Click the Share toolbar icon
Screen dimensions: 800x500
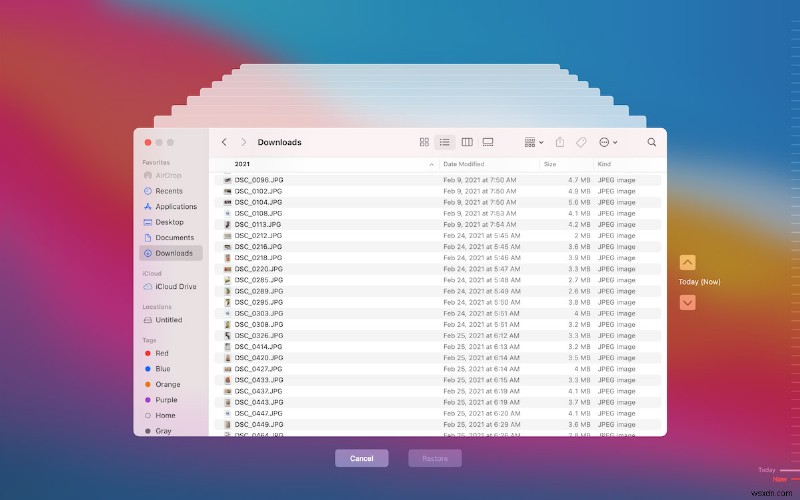[560, 142]
